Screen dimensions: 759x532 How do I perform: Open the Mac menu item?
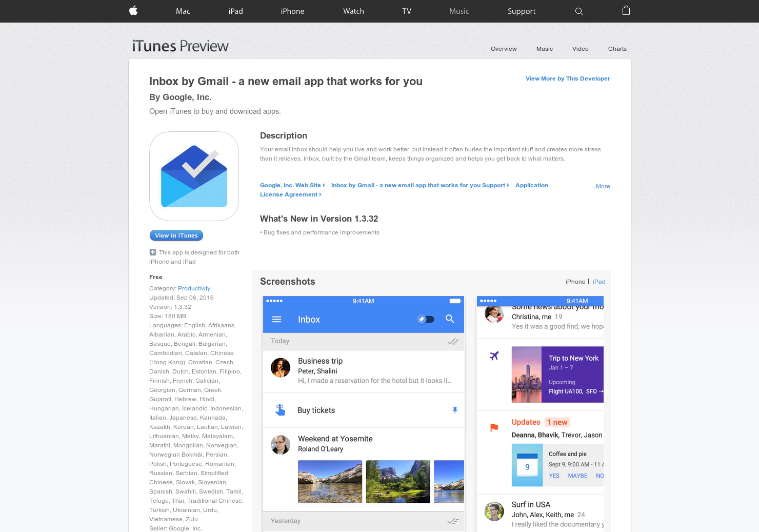tap(183, 11)
